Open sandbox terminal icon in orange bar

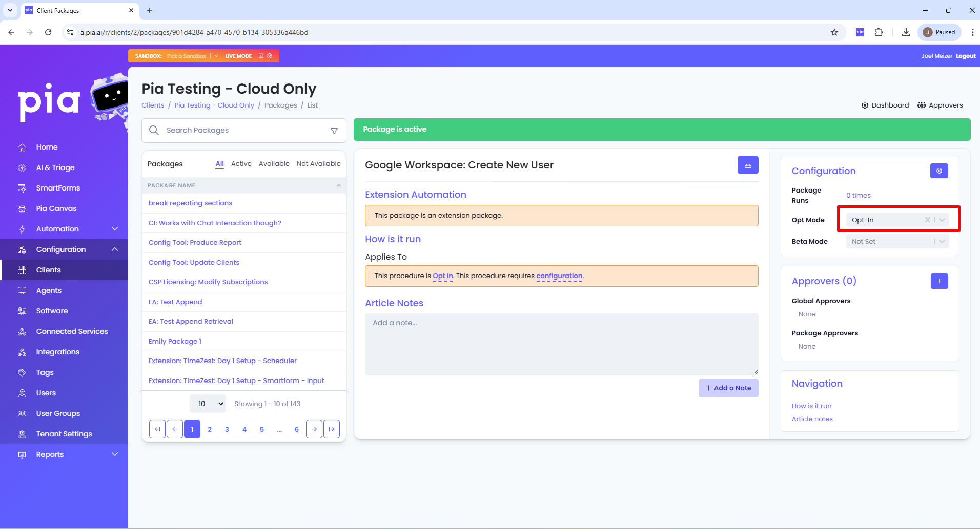(x=261, y=56)
